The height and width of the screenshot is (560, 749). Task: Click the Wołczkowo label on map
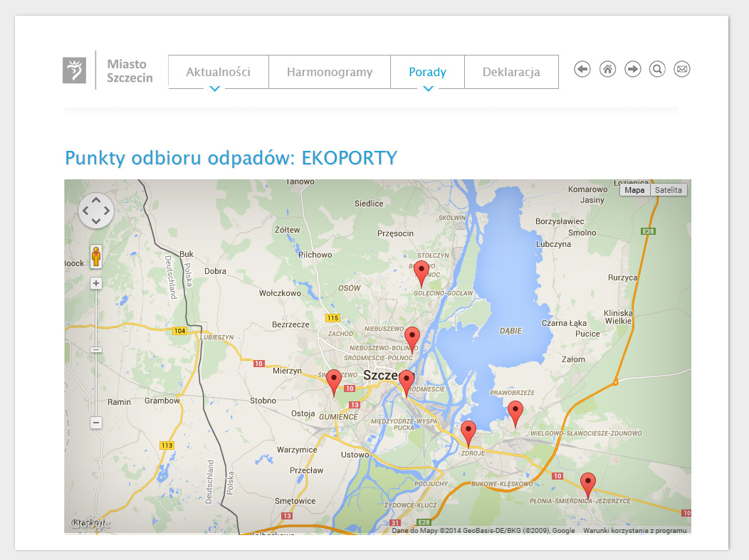(x=280, y=293)
